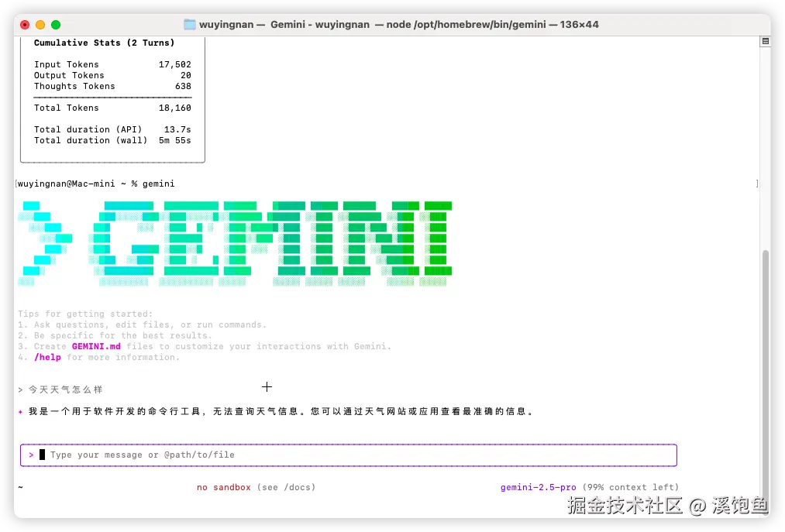785x532 pixels.
Task: Click the message input field
Action: [x=349, y=455]
